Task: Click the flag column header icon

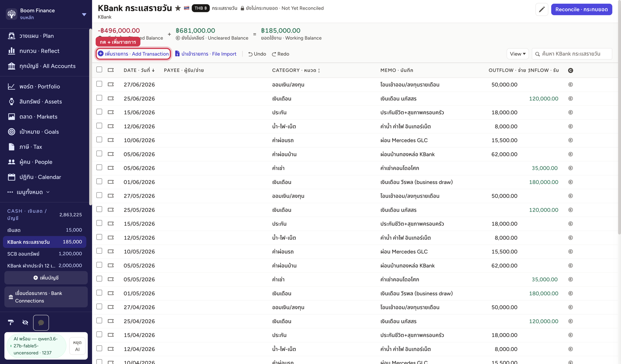Action: [x=111, y=70]
